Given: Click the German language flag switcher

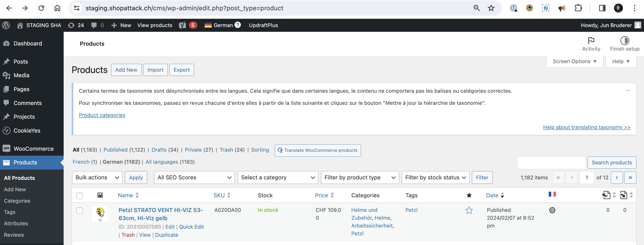Looking at the screenshot, I should (x=219, y=25).
